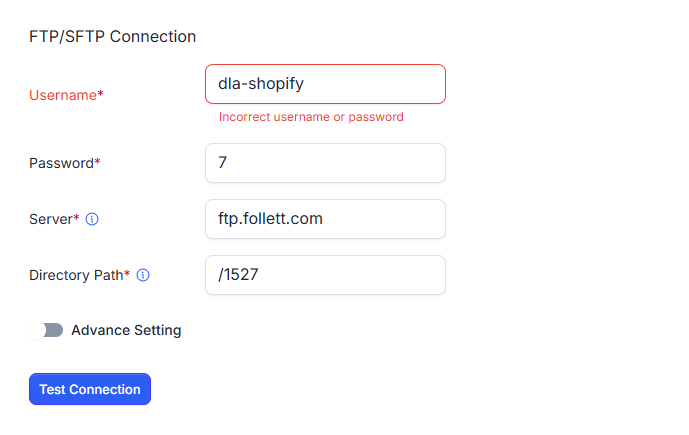The width and height of the screenshot is (689, 435).
Task: Click the Directory Path field showing /1527
Action: click(x=325, y=275)
